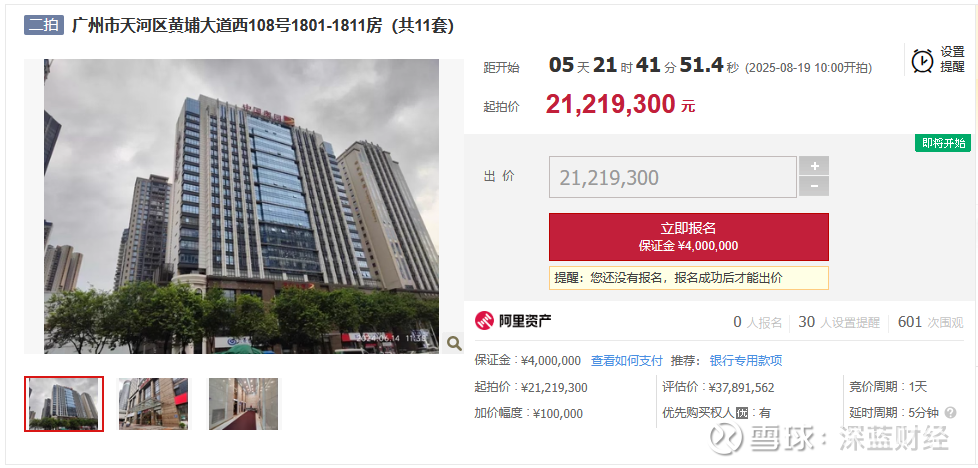The image size is (978, 468).
Task: Select the second storefront thumbnail
Action: coord(153,404)
